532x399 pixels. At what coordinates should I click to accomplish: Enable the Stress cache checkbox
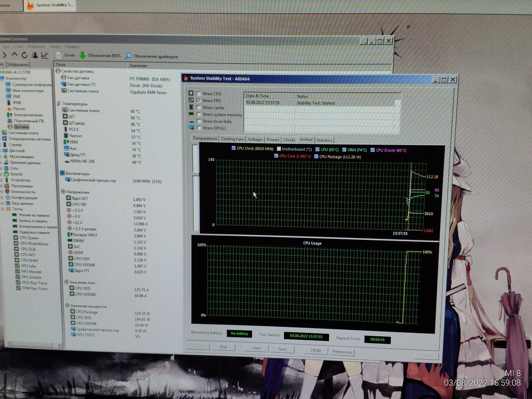point(199,107)
